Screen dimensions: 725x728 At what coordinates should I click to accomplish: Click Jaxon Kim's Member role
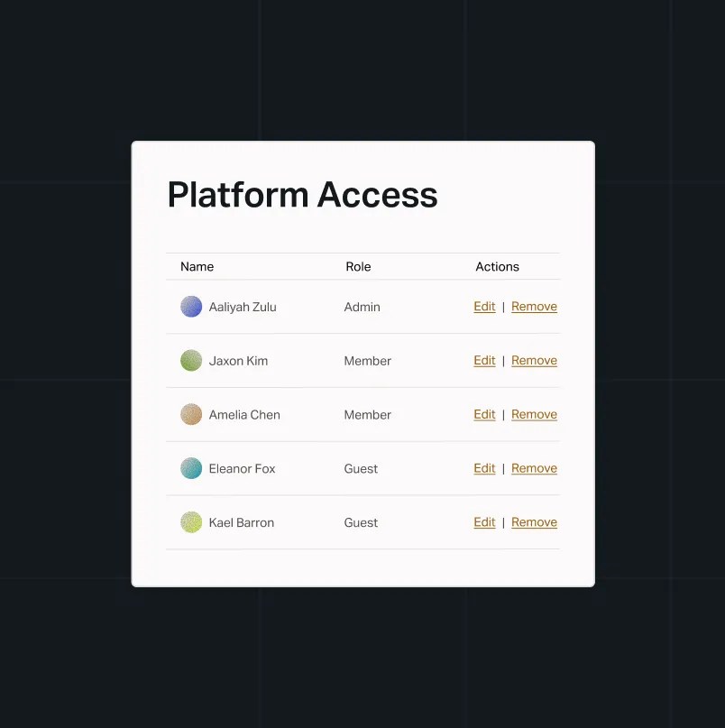368,361
